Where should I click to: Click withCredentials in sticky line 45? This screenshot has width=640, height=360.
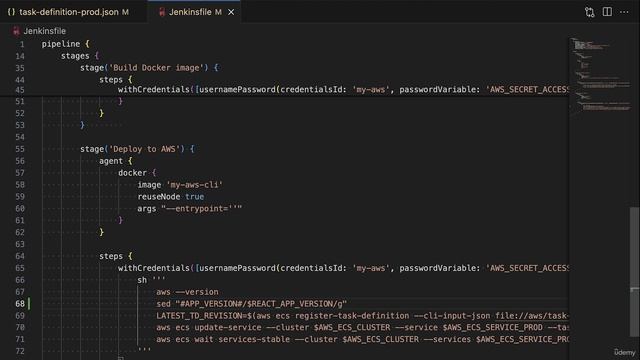[154, 89]
